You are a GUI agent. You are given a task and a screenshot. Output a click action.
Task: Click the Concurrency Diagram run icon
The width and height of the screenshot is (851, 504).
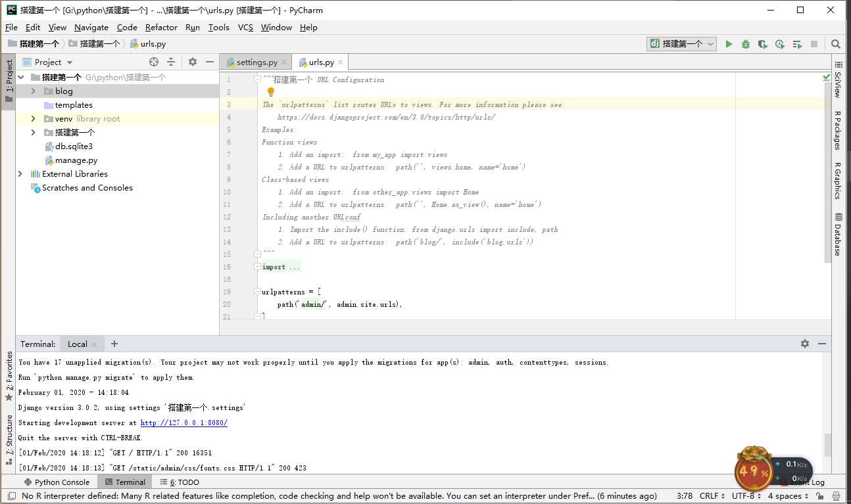click(797, 44)
